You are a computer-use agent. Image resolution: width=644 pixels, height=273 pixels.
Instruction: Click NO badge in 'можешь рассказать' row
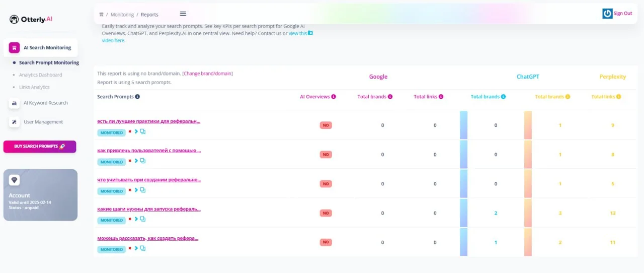tap(326, 242)
